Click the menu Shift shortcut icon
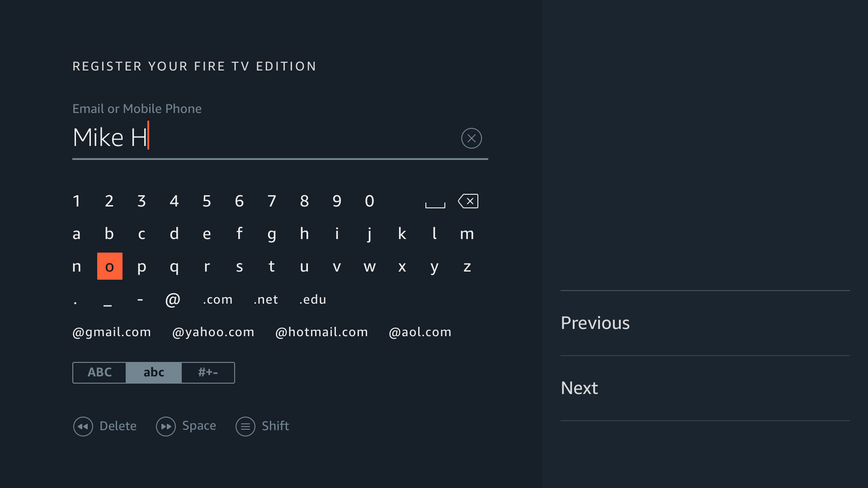The height and width of the screenshot is (488, 868). [245, 426]
